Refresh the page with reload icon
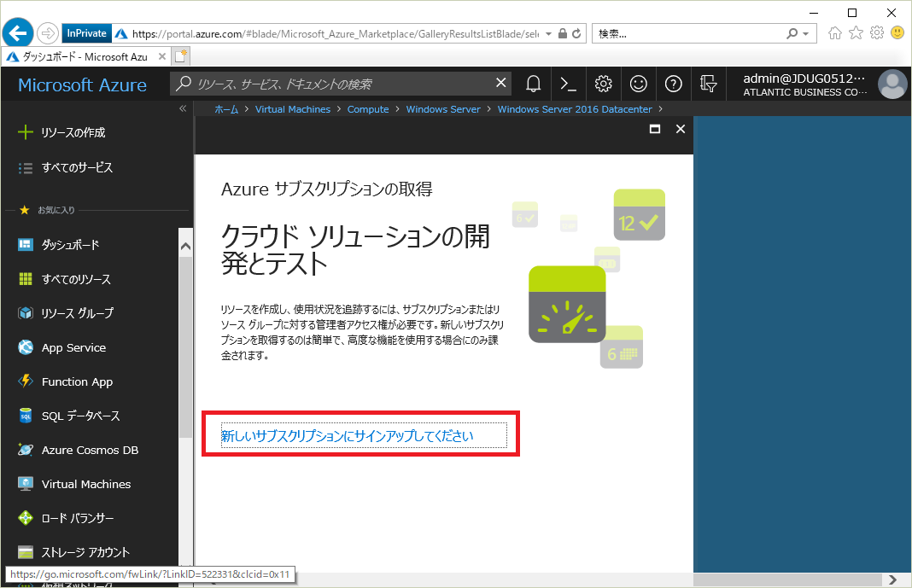 point(576,33)
